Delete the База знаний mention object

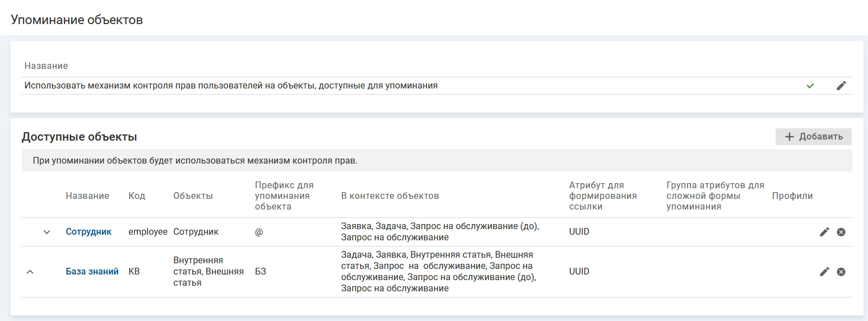point(841,272)
